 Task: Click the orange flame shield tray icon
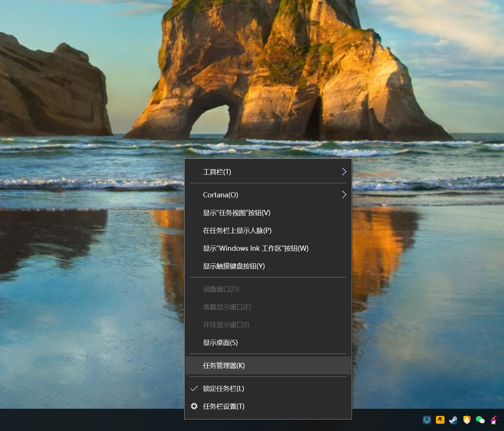point(467,420)
